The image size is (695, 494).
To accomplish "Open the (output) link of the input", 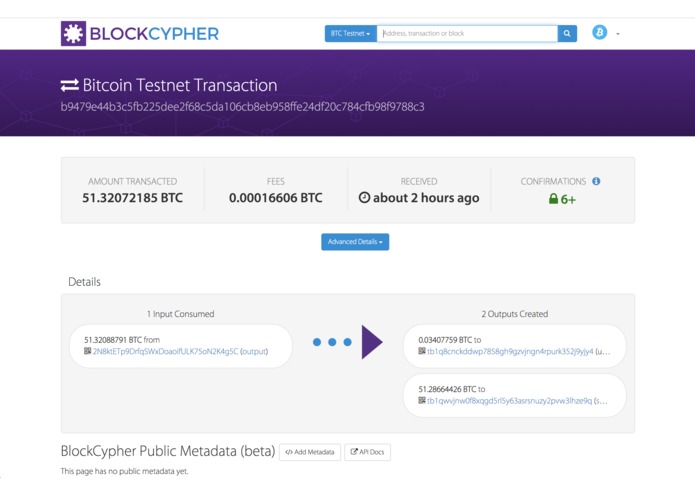I will coord(254,351).
